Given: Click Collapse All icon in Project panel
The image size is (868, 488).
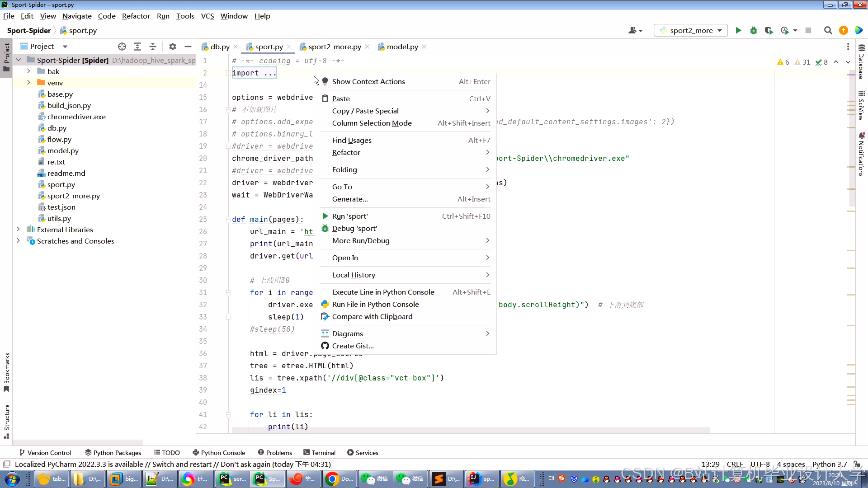Looking at the screenshot, I should (153, 47).
